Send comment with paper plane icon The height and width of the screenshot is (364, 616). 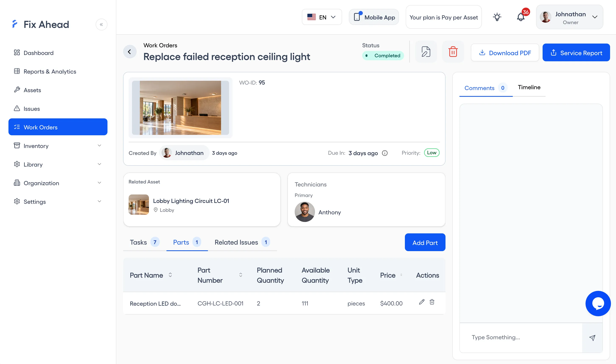click(592, 338)
